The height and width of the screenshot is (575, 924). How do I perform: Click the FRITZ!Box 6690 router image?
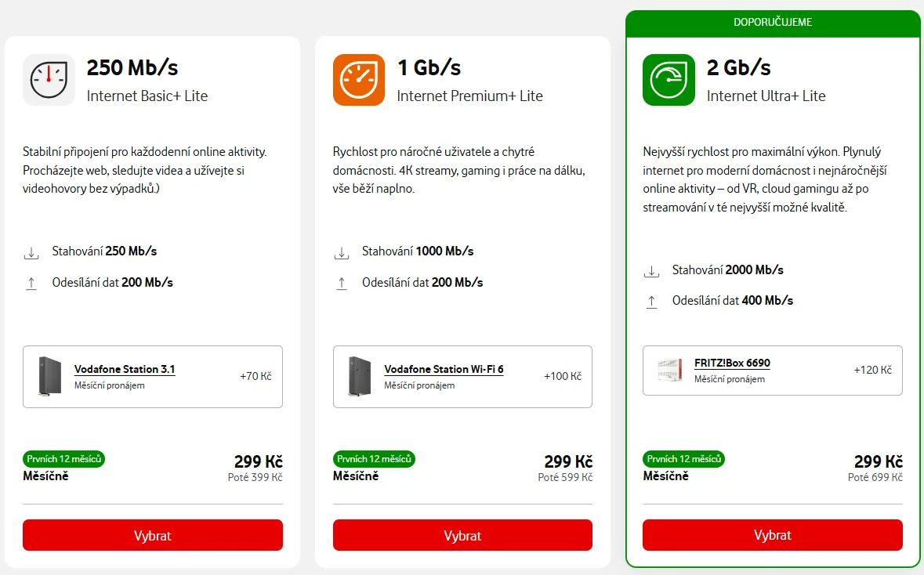pos(670,370)
